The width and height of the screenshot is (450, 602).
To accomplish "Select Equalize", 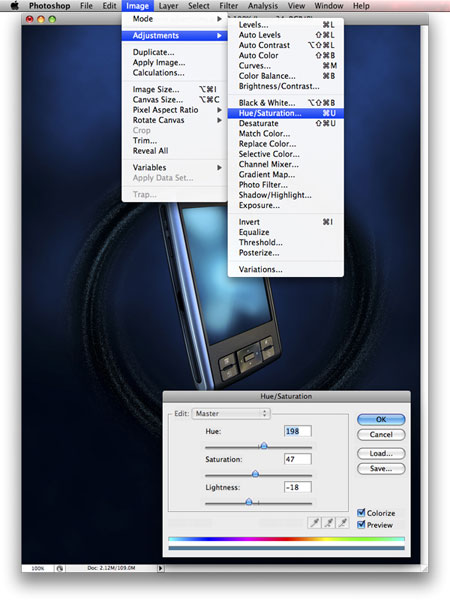I will (x=286, y=232).
